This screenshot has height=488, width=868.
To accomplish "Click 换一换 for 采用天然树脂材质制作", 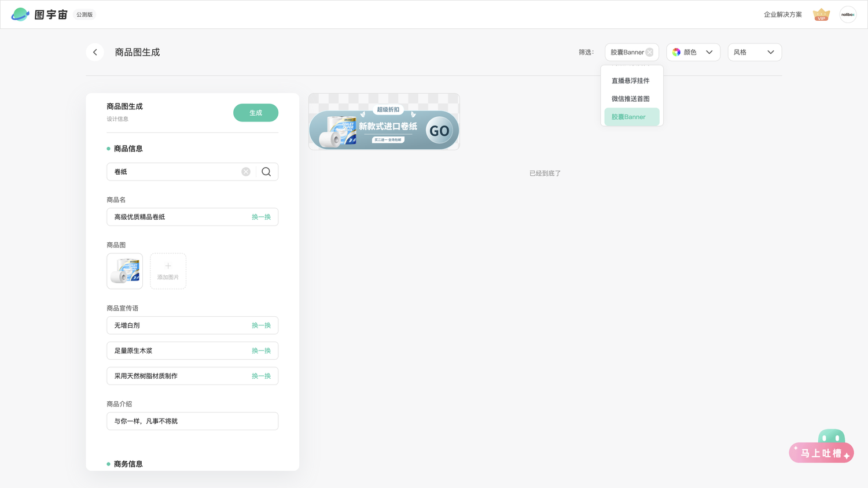I will (261, 376).
